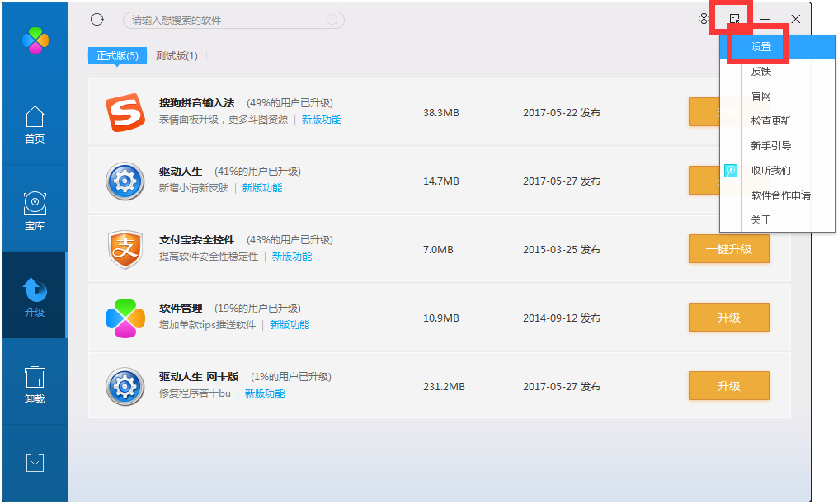Choose 反馈 in the dropdown menu
Screen dimensions: 838x504
point(760,72)
